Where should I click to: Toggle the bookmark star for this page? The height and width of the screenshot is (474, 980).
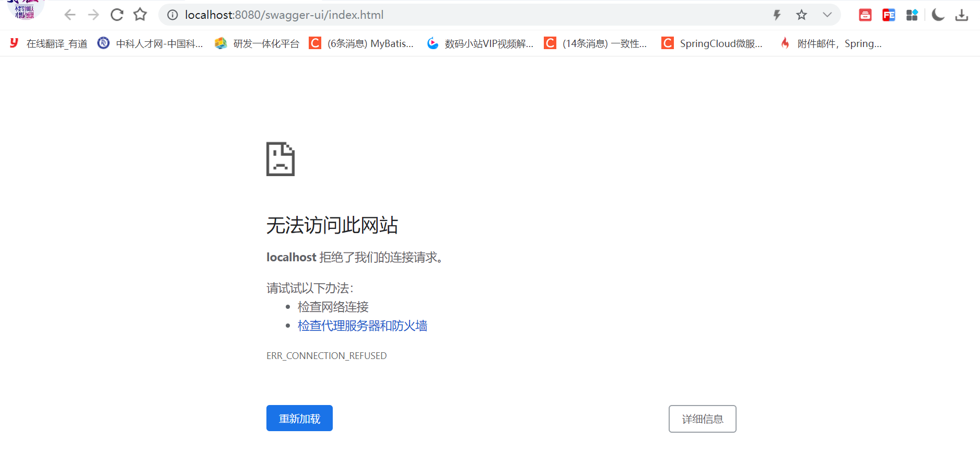coord(140,14)
